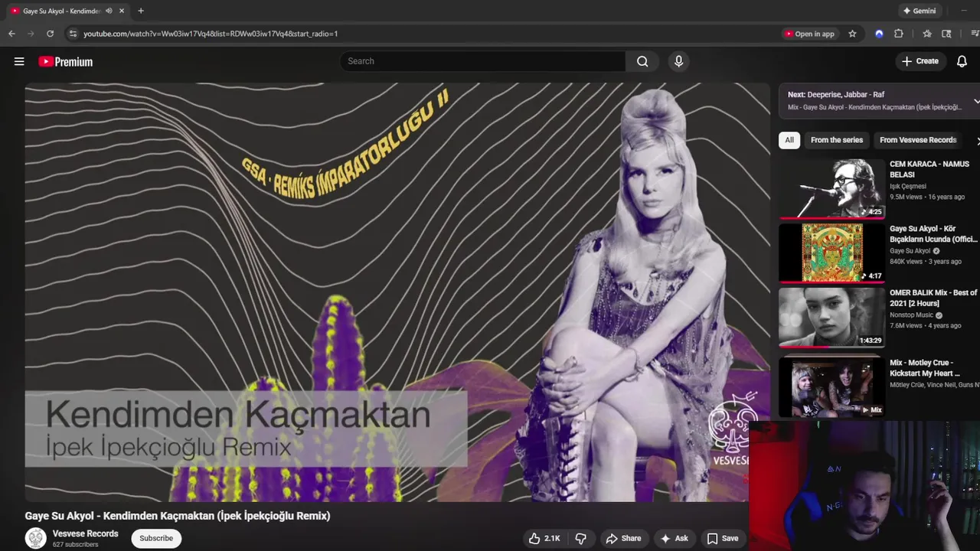Open the notifications bell
This screenshot has width=980, height=551.
(962, 61)
